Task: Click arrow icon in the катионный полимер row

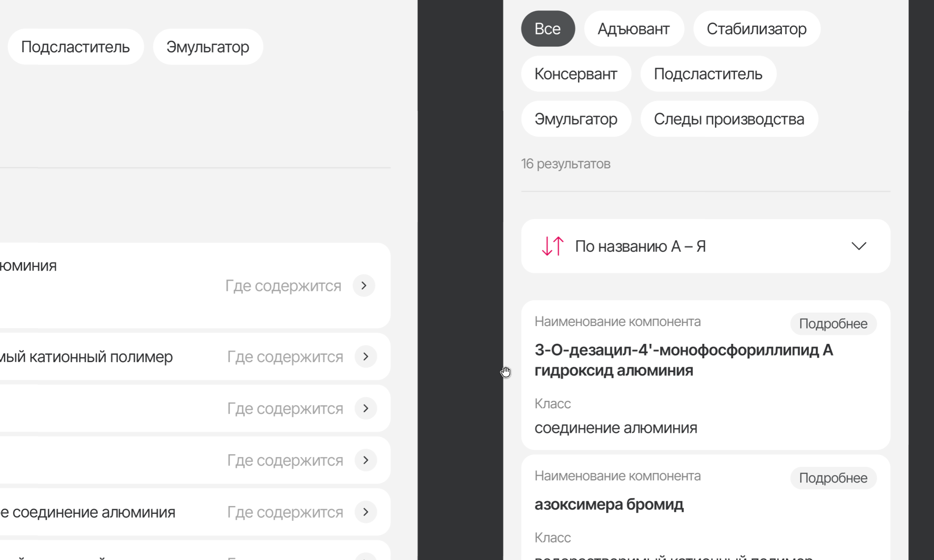Action: (x=366, y=357)
